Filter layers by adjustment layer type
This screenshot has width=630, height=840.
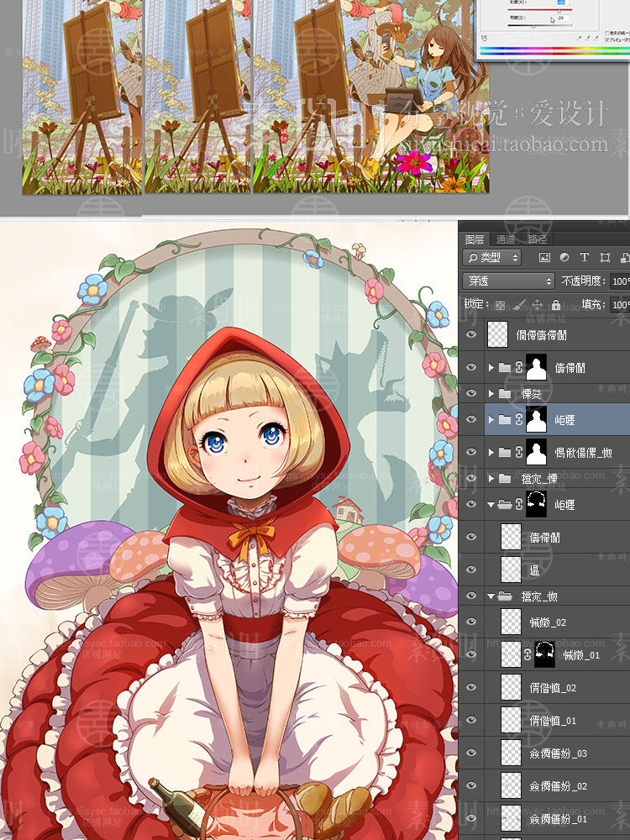564,258
